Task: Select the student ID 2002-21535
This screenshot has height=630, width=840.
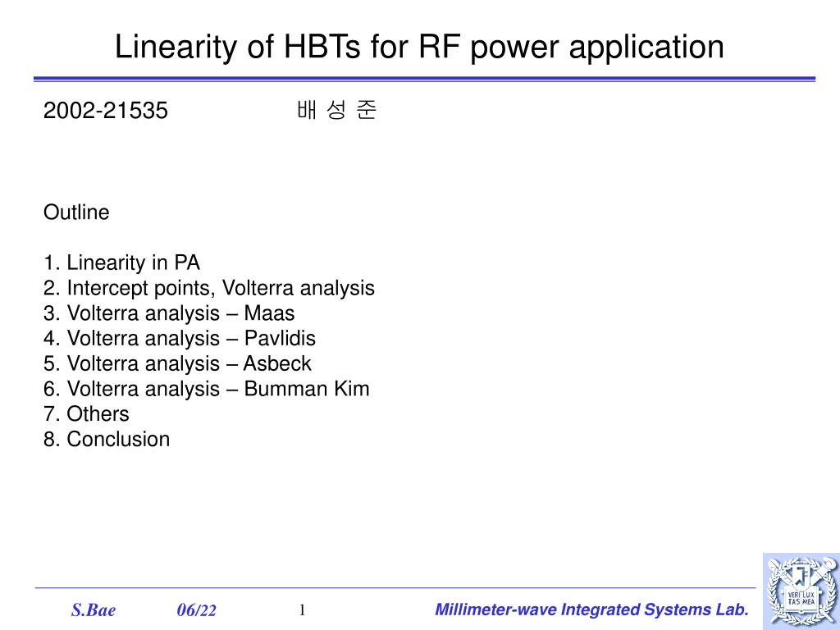Action: 106,111
